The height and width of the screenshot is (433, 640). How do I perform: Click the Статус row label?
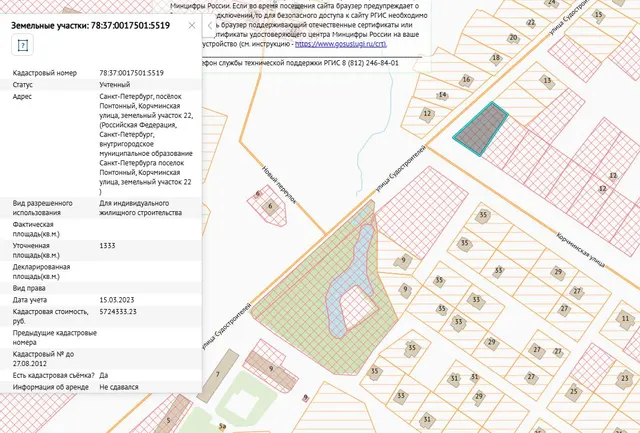(x=23, y=85)
